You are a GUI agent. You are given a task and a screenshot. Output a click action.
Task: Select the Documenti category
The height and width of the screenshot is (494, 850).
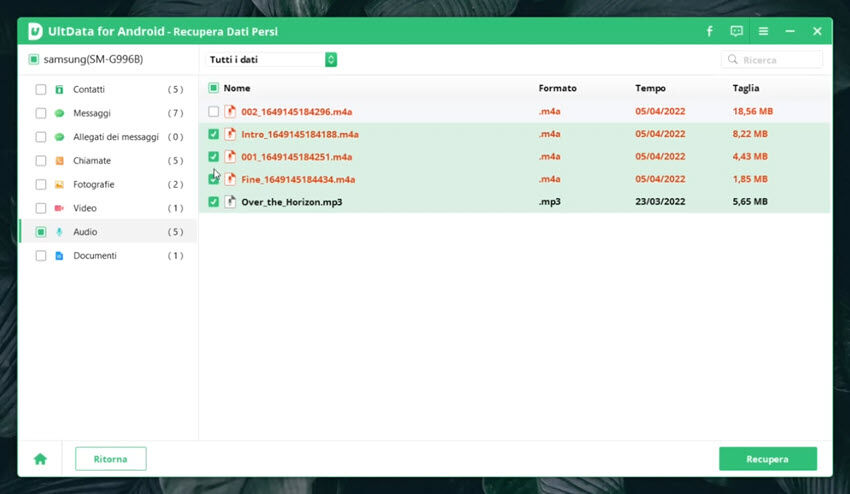(95, 256)
